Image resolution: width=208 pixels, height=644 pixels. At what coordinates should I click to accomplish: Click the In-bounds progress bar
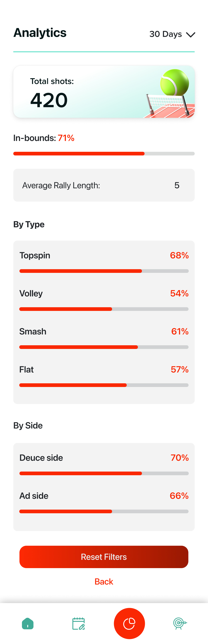click(x=104, y=154)
